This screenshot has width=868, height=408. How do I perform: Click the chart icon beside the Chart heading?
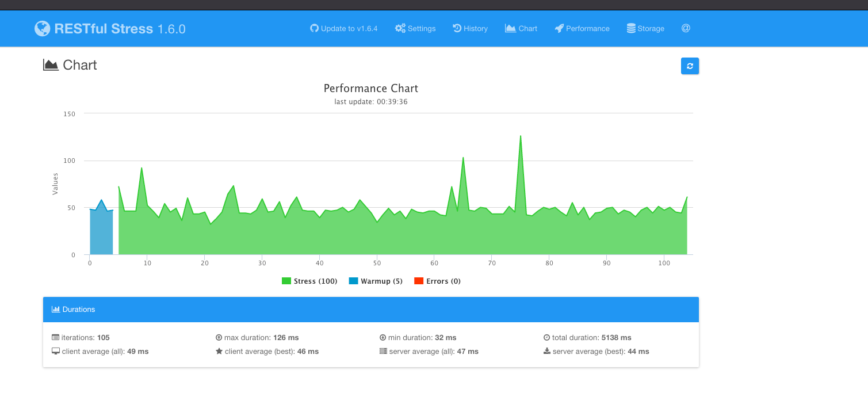[51, 65]
